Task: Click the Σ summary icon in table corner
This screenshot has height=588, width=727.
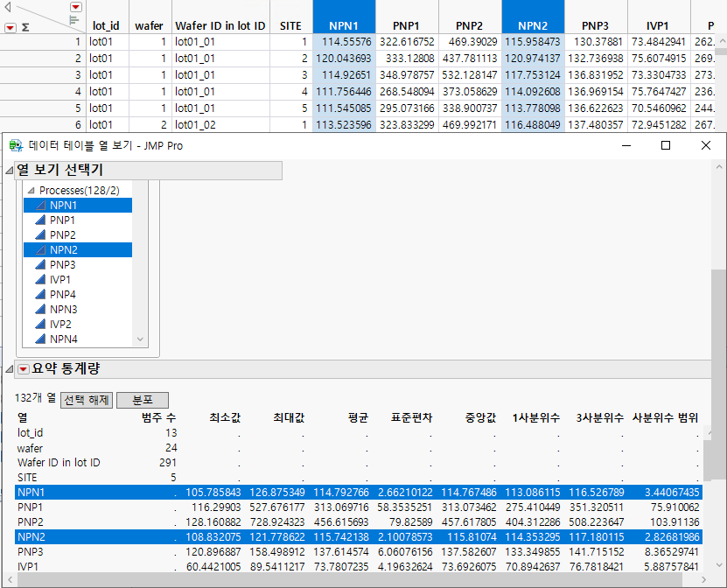Action: coord(25,26)
